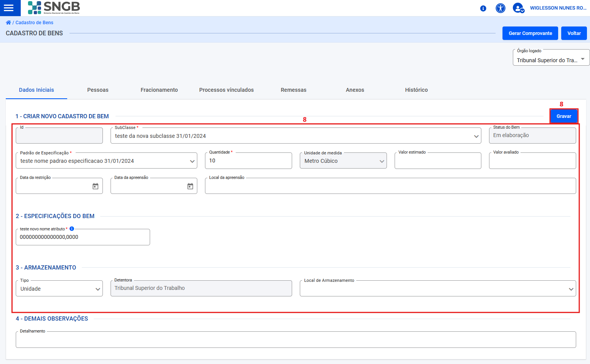This screenshot has width=590, height=364.
Task: Click the Valor avaliado field
Action: click(x=532, y=160)
